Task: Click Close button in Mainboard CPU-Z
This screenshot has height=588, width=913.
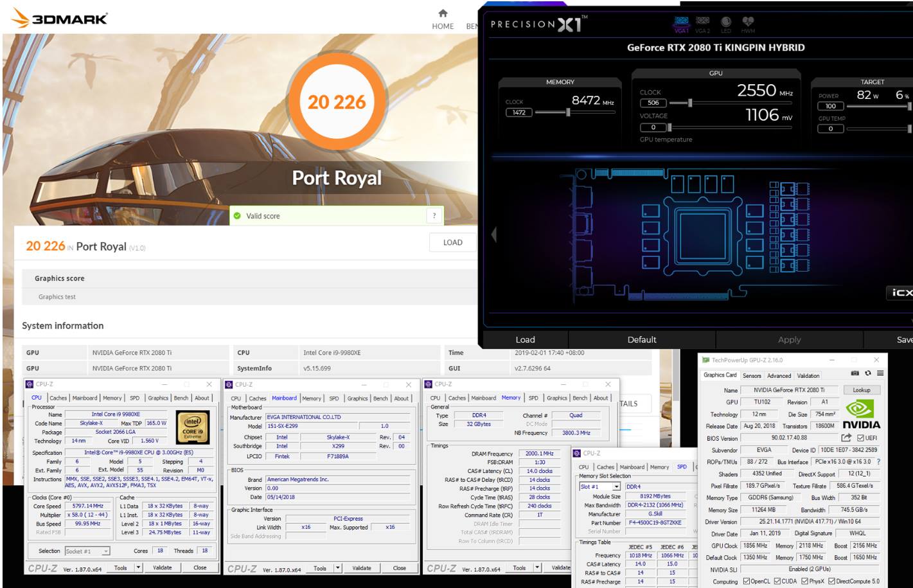Action: 400,568
